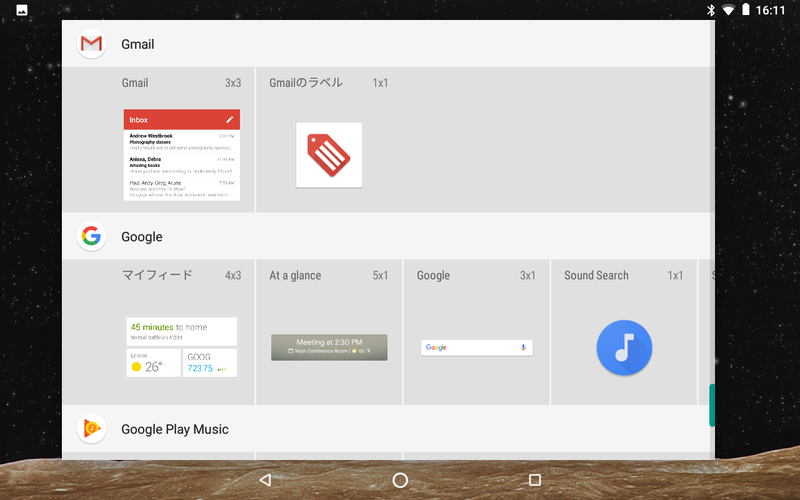Tap the Gmail app icon in header
800x500 pixels.
click(x=91, y=44)
